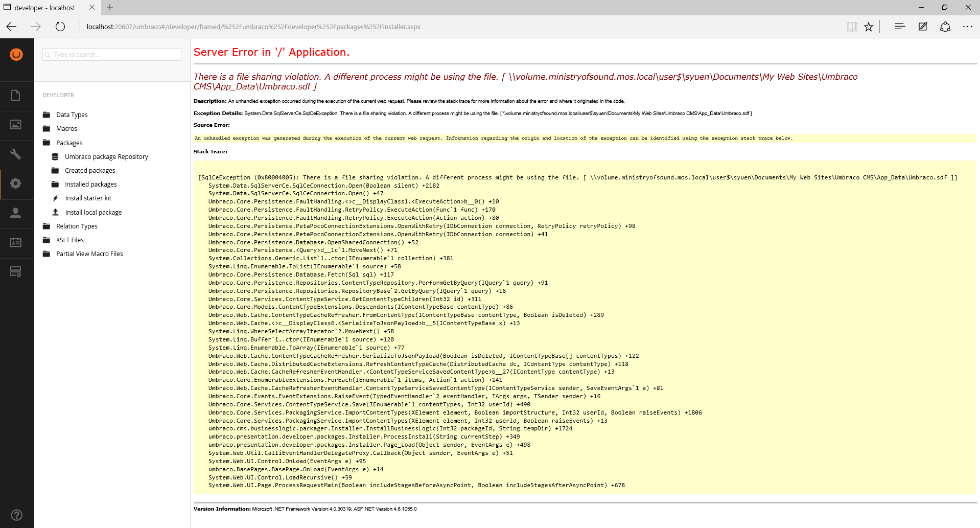
Task: Click the InstallBusinessLogic trace line
Action: (x=390, y=429)
